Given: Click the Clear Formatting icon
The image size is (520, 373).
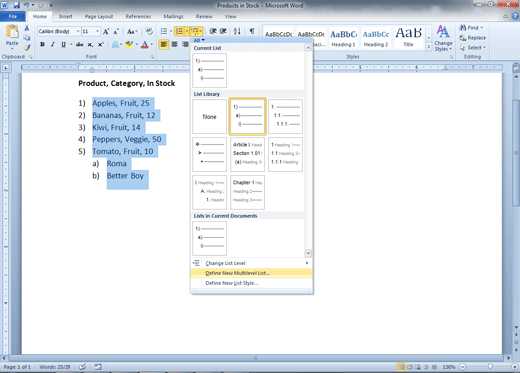Looking at the screenshot, I should [149, 32].
